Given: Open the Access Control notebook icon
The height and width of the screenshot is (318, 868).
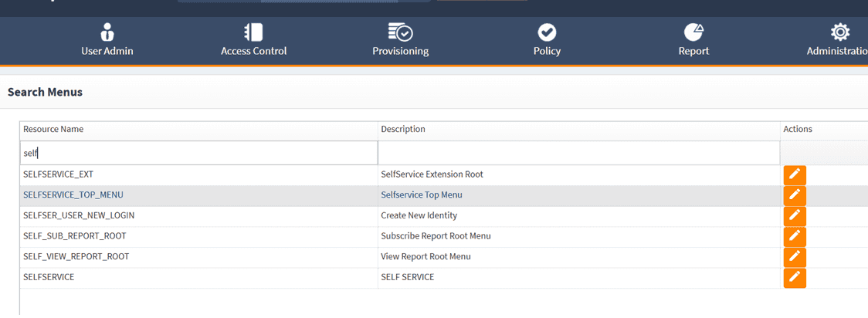Looking at the screenshot, I should [253, 32].
